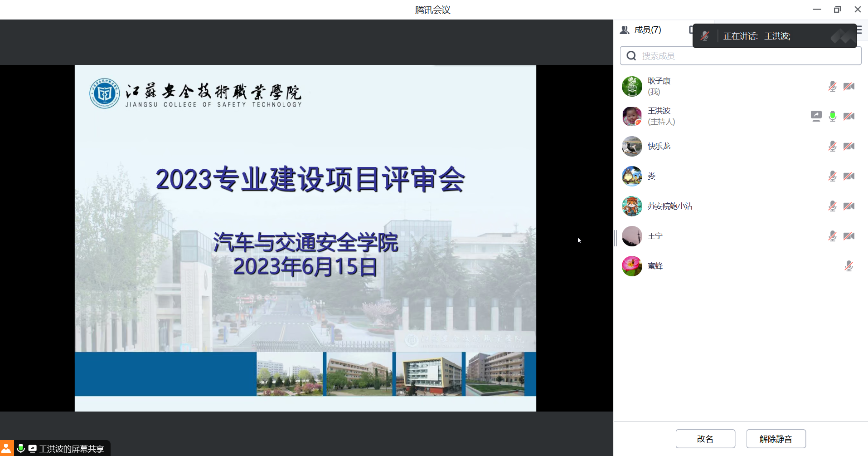Screen dimensions: 868x456
Task: Click the muted microphone icon for 蜜蜂
Action: click(x=849, y=266)
